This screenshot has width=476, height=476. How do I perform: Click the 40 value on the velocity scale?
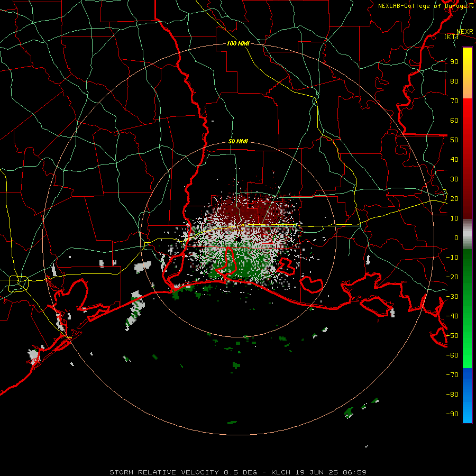click(x=454, y=159)
